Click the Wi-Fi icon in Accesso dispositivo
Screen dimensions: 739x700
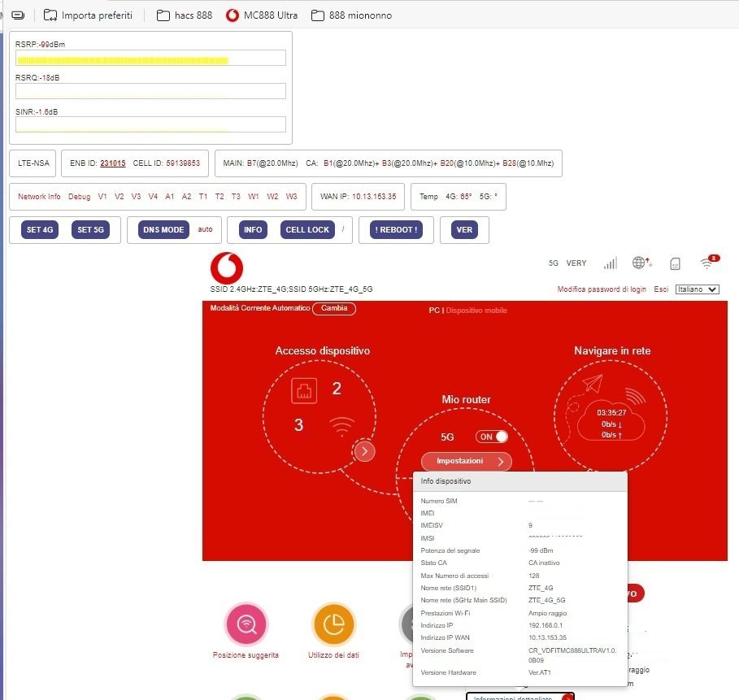pos(341,427)
